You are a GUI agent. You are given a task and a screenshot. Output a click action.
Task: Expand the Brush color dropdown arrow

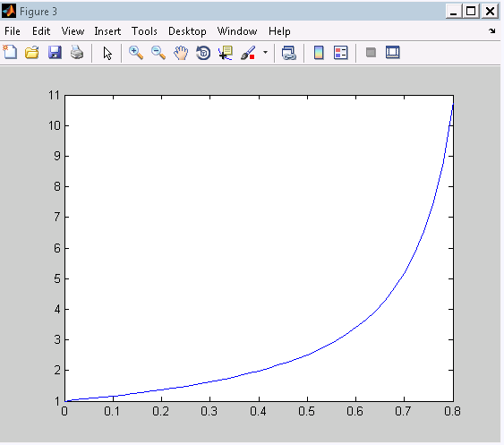(266, 52)
